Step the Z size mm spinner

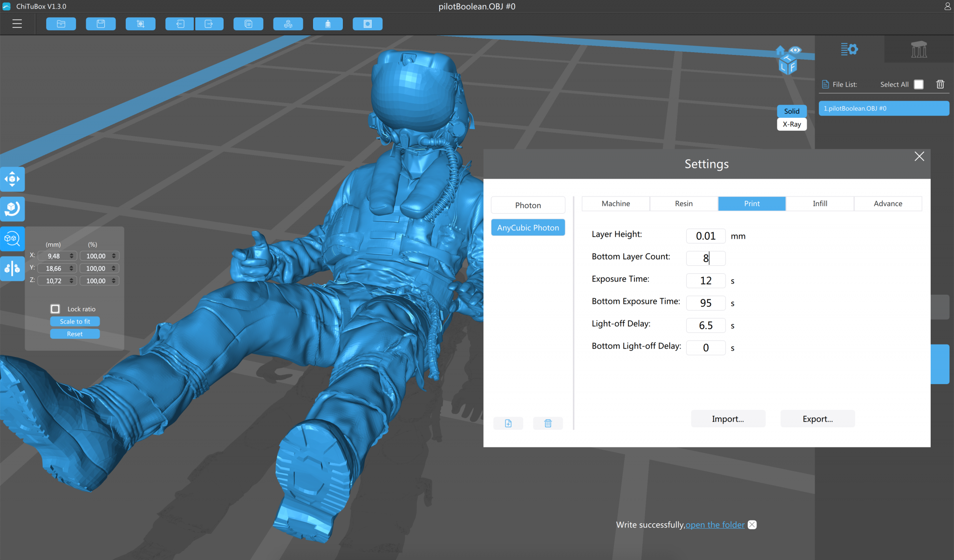(71, 281)
